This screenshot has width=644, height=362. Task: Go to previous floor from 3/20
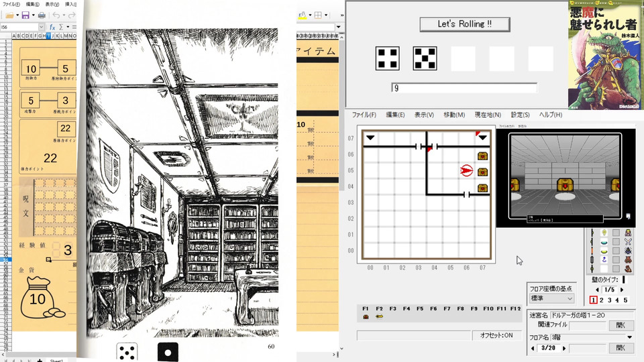pyautogui.click(x=533, y=348)
